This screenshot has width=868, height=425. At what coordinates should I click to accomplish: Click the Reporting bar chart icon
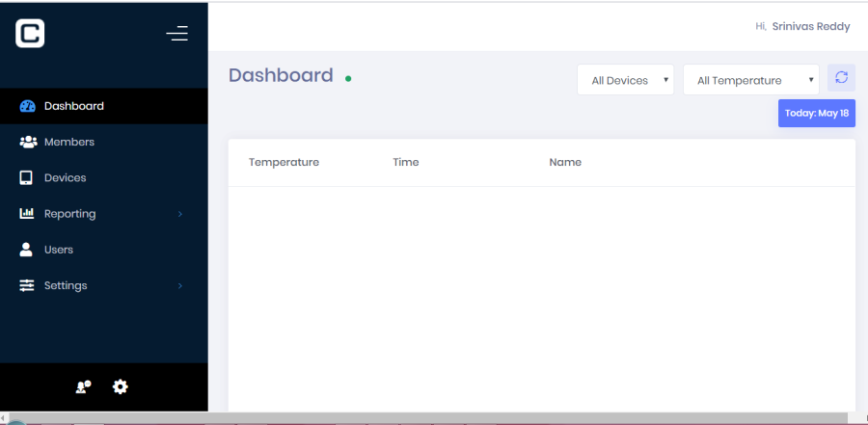[27, 213]
